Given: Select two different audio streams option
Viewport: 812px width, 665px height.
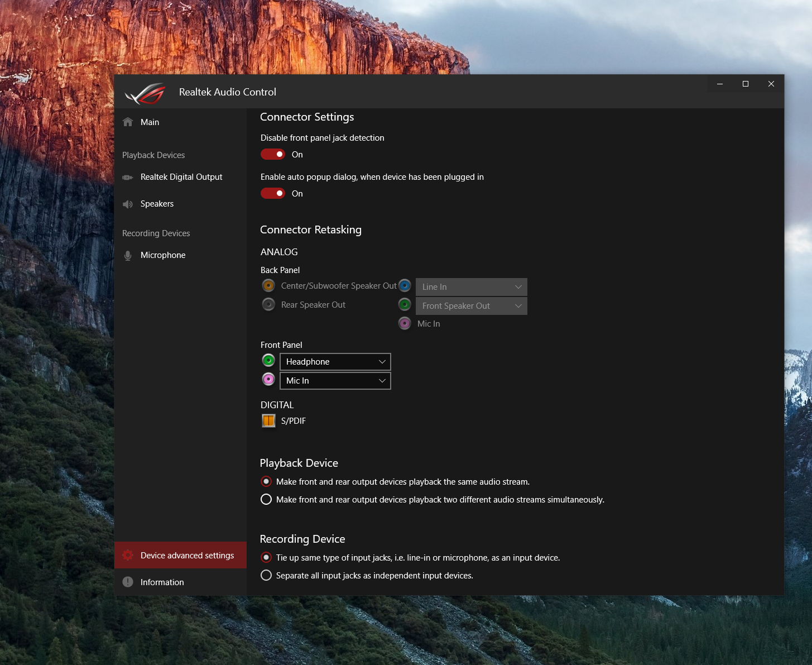Looking at the screenshot, I should click(x=266, y=499).
